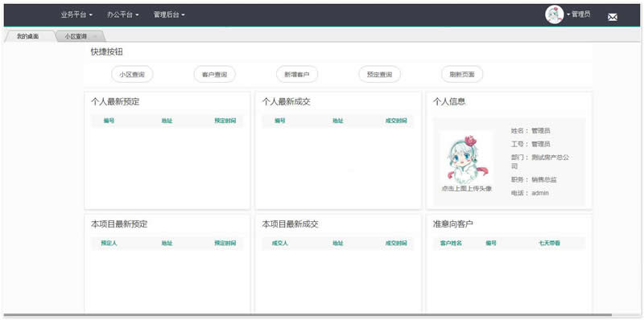Click the admin avatar in top bar

(x=554, y=14)
